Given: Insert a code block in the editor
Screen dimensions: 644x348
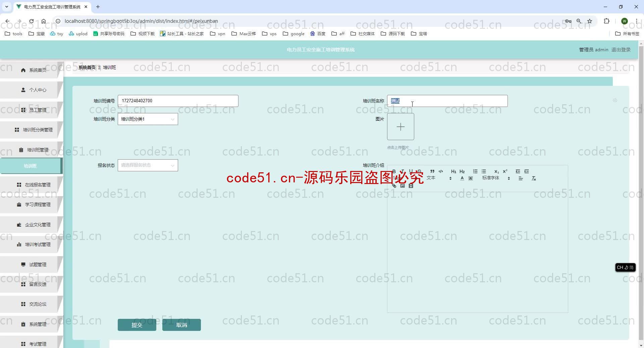Looking at the screenshot, I should [x=441, y=171].
